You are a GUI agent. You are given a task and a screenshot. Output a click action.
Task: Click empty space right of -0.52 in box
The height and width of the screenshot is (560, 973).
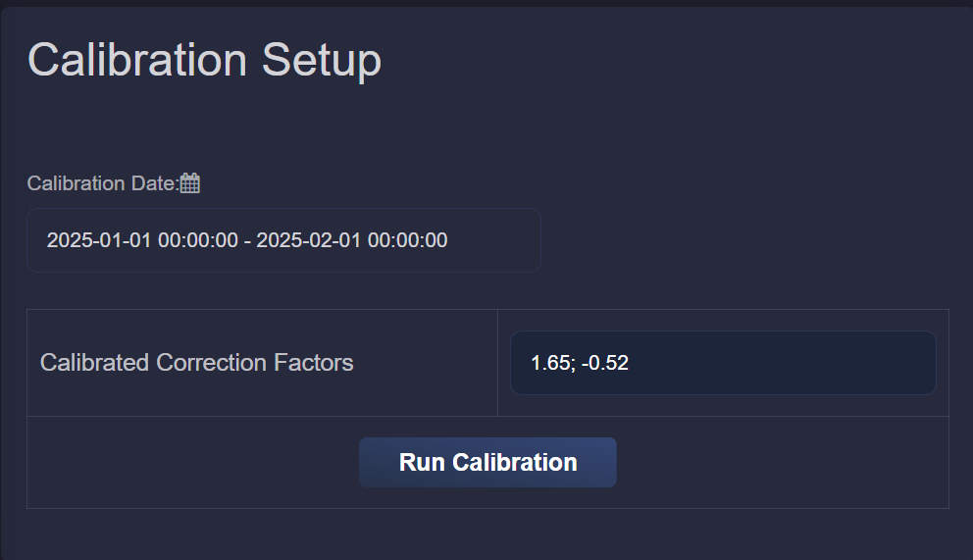pos(782,363)
